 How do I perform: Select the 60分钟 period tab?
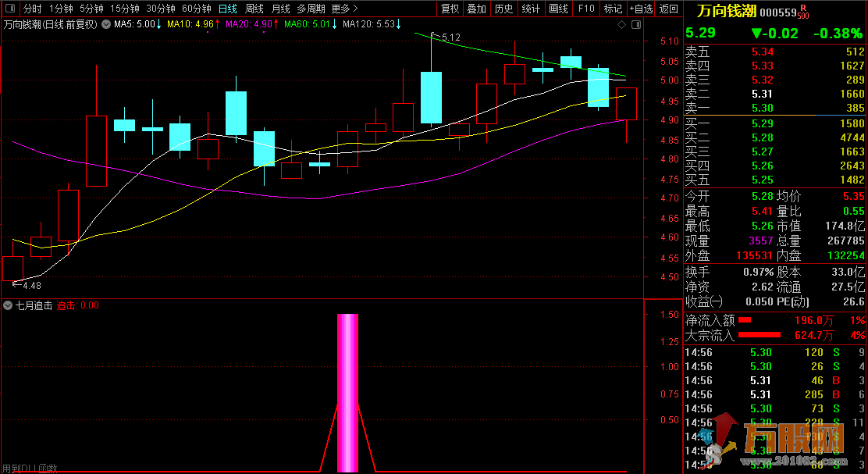pyautogui.click(x=197, y=9)
